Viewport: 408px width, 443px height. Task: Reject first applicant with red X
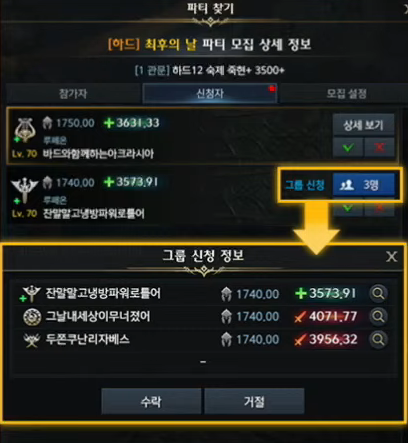[379, 147]
